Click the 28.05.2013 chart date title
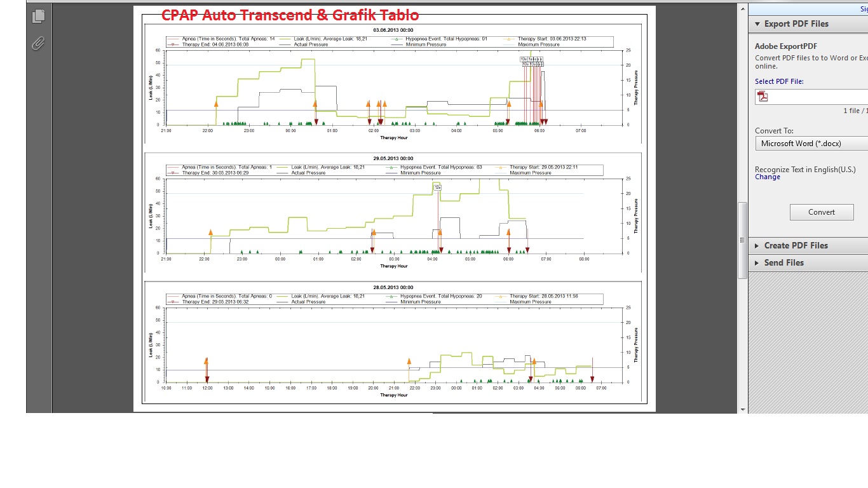Image resolution: width=868 pixels, height=488 pixels. (x=393, y=287)
